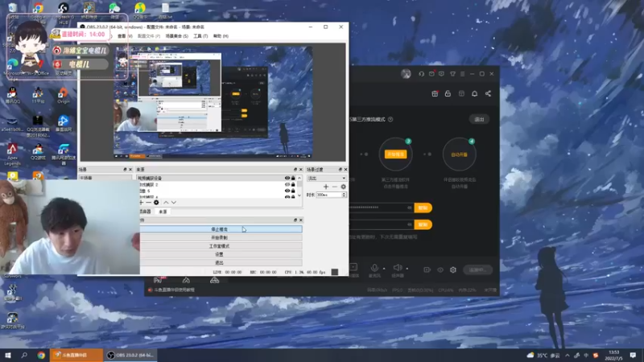Viewport: 644px width, 362px height.
Task: Toggle lock on 视频捕获设备 source
Action: 293,178
